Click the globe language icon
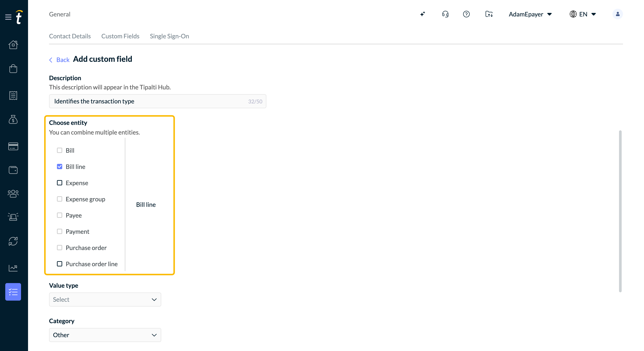644x351 pixels. coord(573,14)
